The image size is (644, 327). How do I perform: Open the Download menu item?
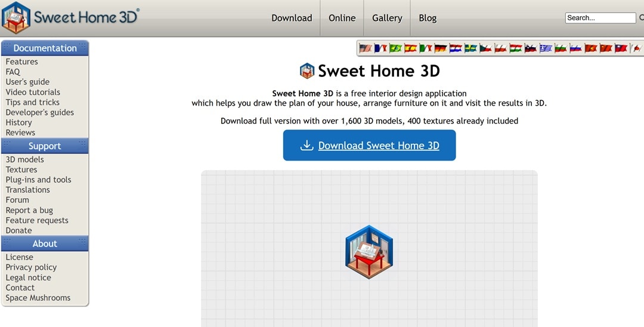click(x=292, y=18)
